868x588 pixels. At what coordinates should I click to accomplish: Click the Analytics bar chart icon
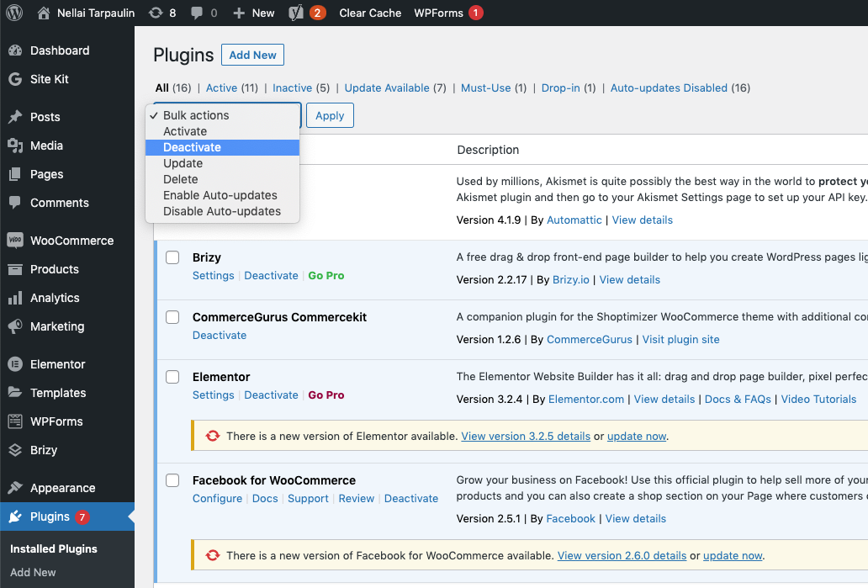(15, 298)
